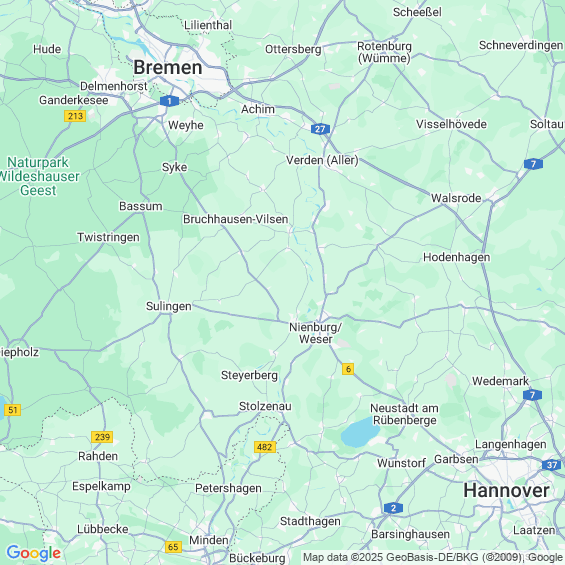The height and width of the screenshot is (565, 565).
Task: Click the A1 highway shield near Bremen
Action: coord(169,101)
